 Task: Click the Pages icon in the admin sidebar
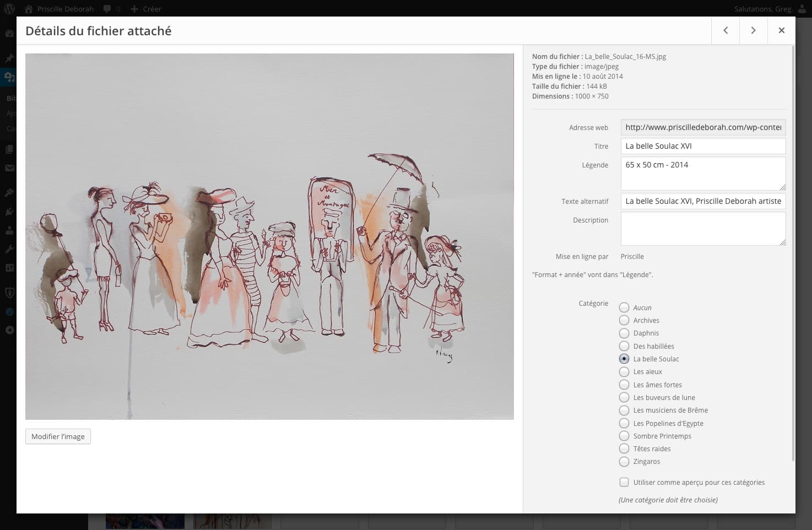coord(9,149)
